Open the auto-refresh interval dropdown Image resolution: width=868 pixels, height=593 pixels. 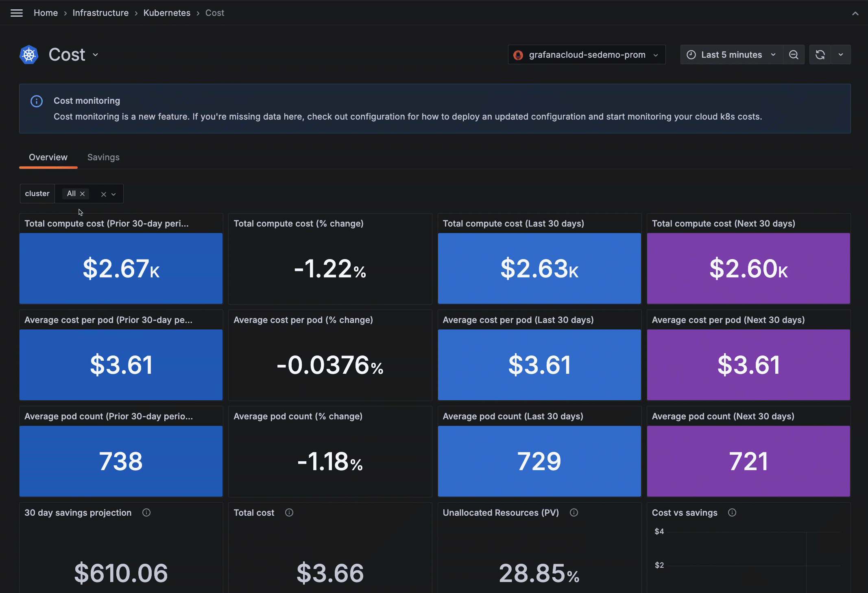click(x=841, y=55)
